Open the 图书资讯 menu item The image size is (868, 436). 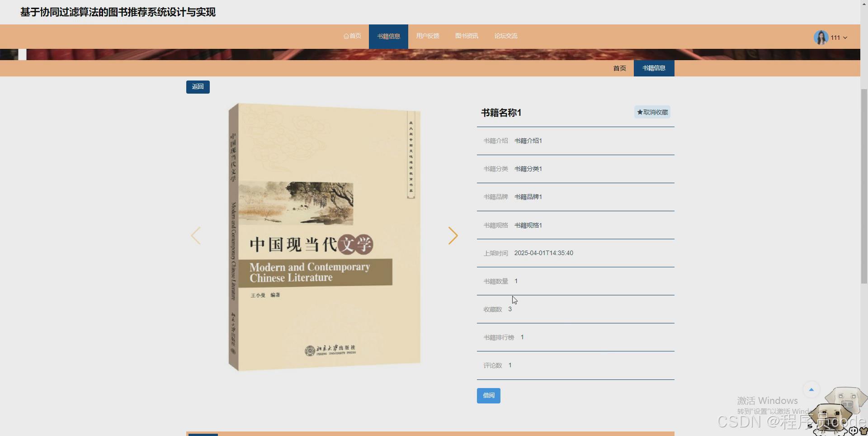(x=466, y=36)
